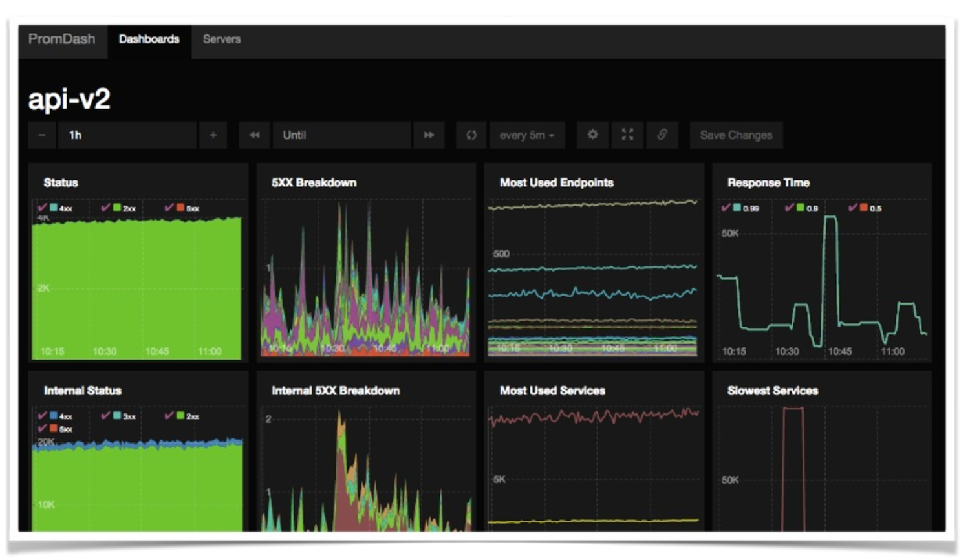Click the 'Most Used Endpoints' panel title
970x560 pixels.
point(557,182)
